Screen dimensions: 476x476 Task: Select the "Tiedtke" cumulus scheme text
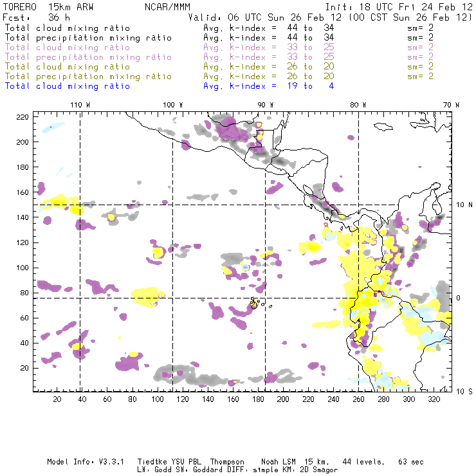pyautogui.click(x=152, y=462)
